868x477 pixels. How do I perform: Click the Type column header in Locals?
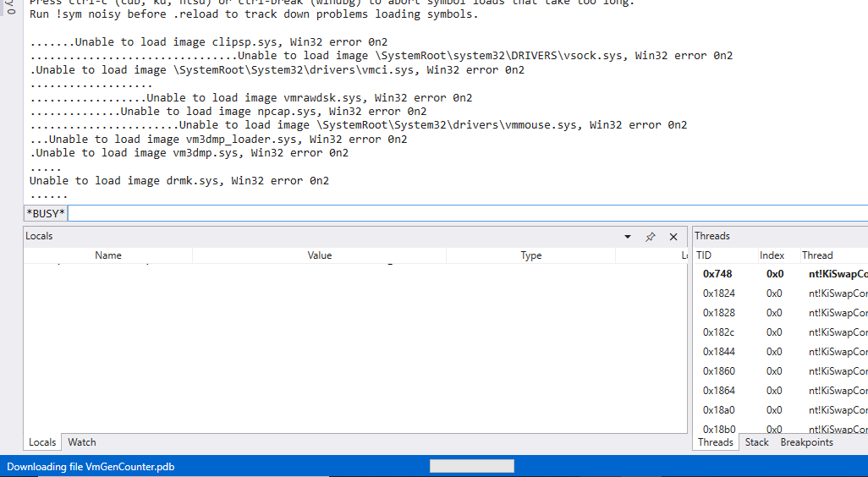click(531, 255)
